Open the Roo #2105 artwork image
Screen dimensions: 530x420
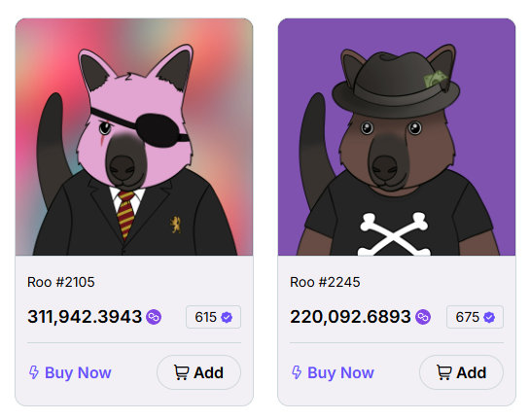134,137
